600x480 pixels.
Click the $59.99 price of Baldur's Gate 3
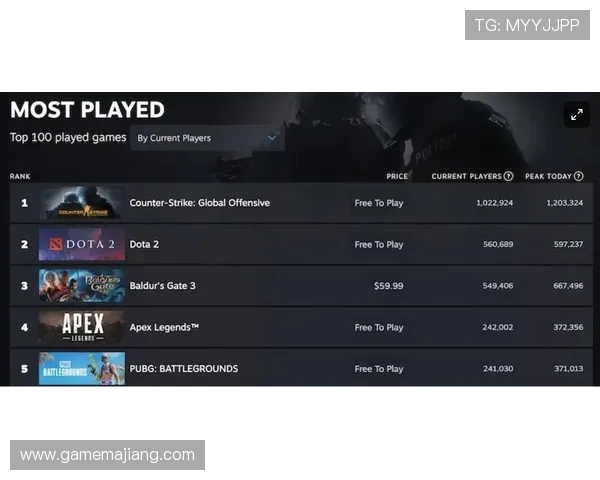[x=388, y=286]
